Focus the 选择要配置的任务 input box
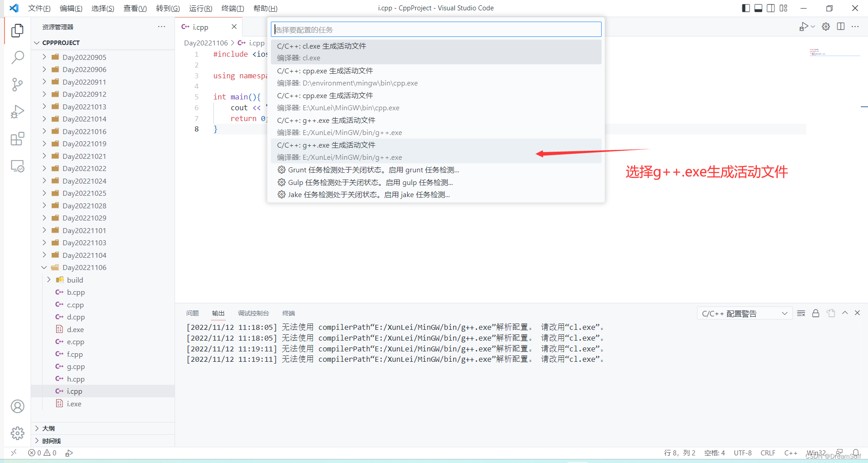 click(436, 30)
